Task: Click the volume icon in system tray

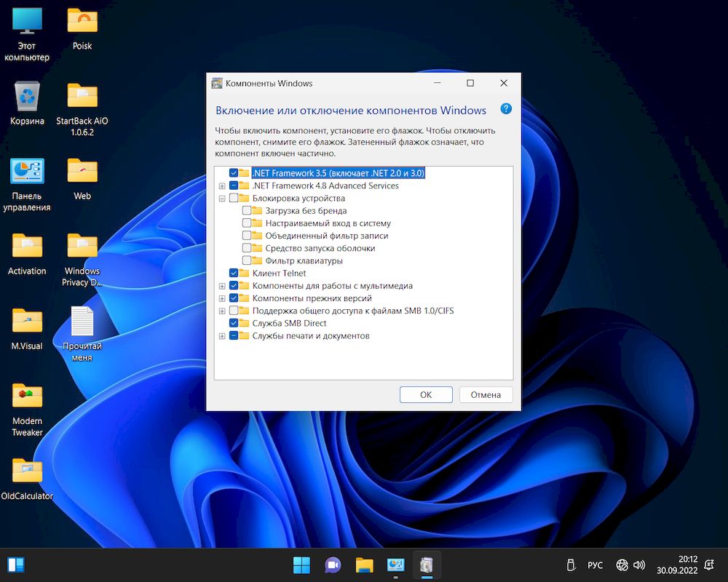Action: tap(639, 565)
